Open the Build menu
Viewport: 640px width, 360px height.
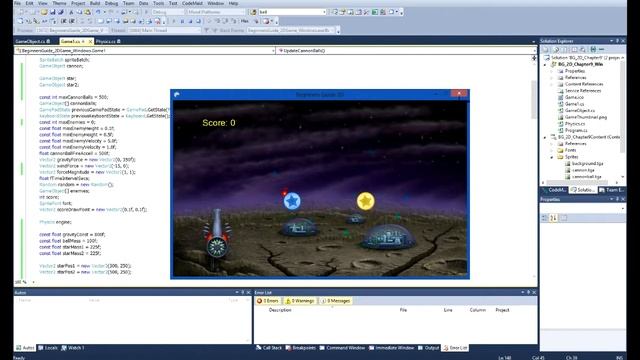coord(95,3)
